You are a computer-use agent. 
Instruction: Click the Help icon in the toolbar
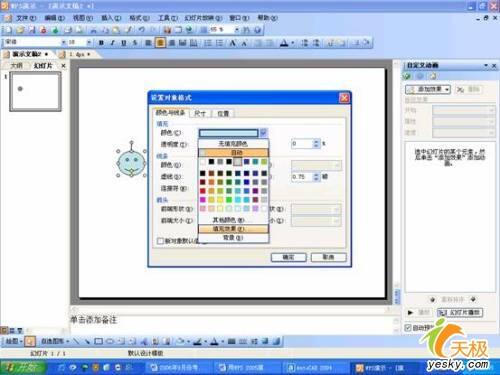(257, 30)
